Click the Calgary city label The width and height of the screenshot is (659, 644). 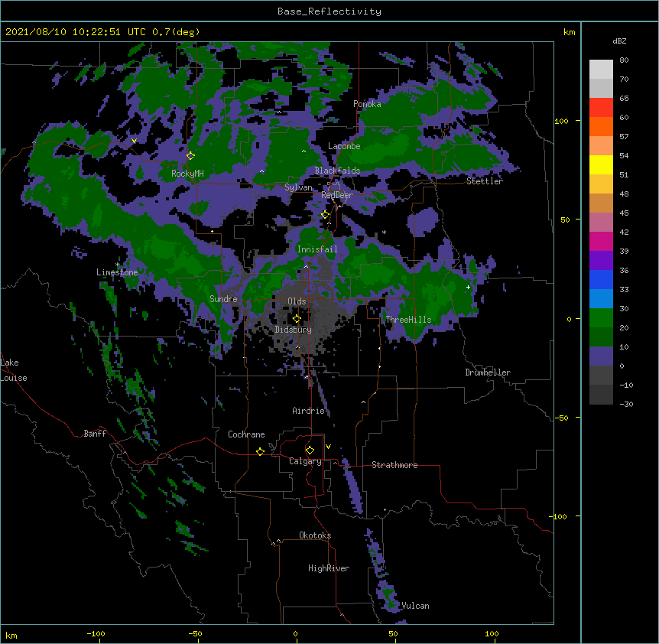click(x=305, y=461)
